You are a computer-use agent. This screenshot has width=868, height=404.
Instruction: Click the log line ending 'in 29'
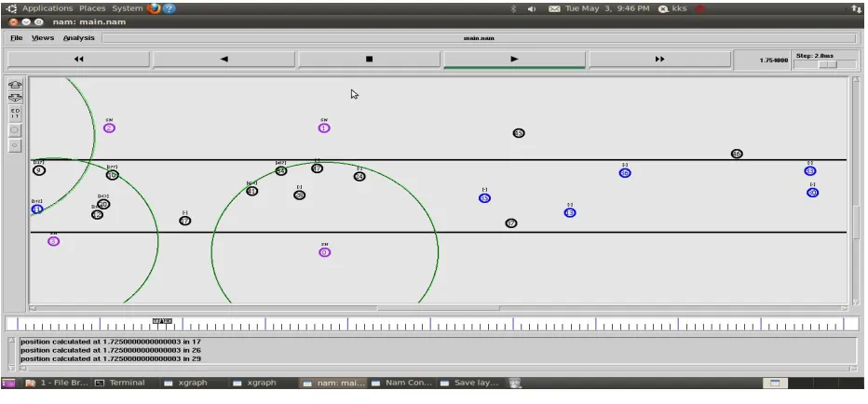click(x=111, y=358)
